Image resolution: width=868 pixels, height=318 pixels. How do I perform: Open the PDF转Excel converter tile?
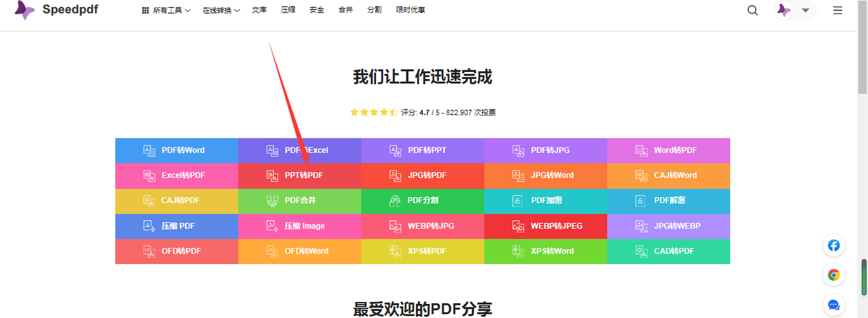click(x=300, y=150)
